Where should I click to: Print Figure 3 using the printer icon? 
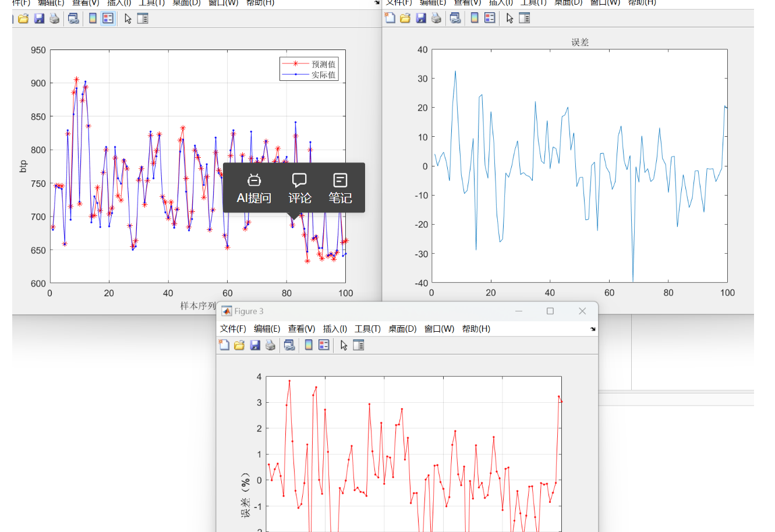270,345
